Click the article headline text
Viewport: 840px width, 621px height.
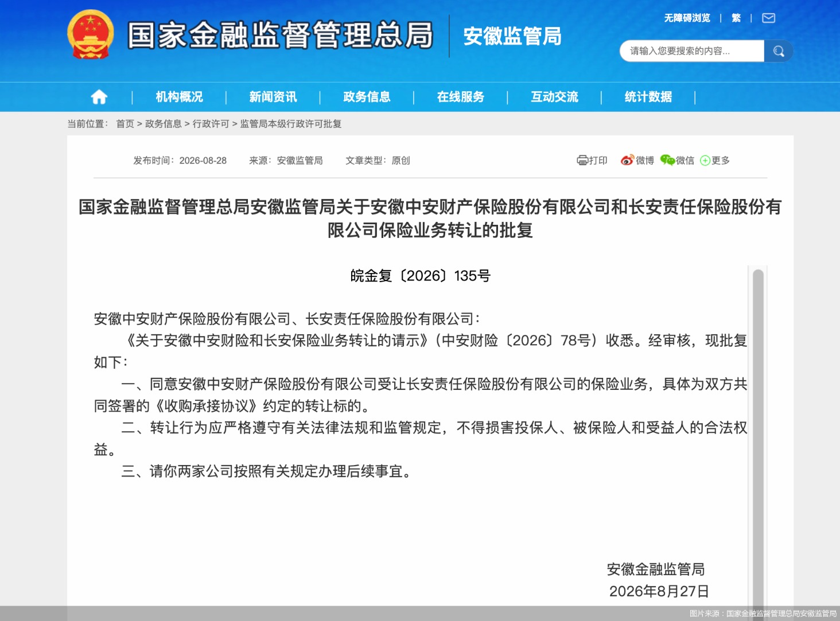click(x=430, y=218)
